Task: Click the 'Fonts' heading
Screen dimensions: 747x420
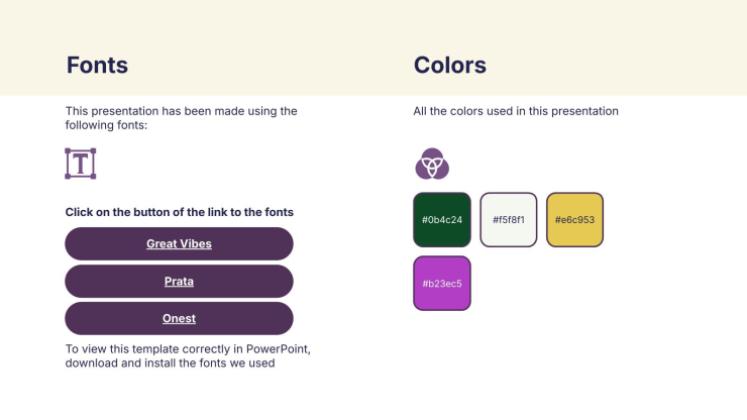Action: point(97,66)
